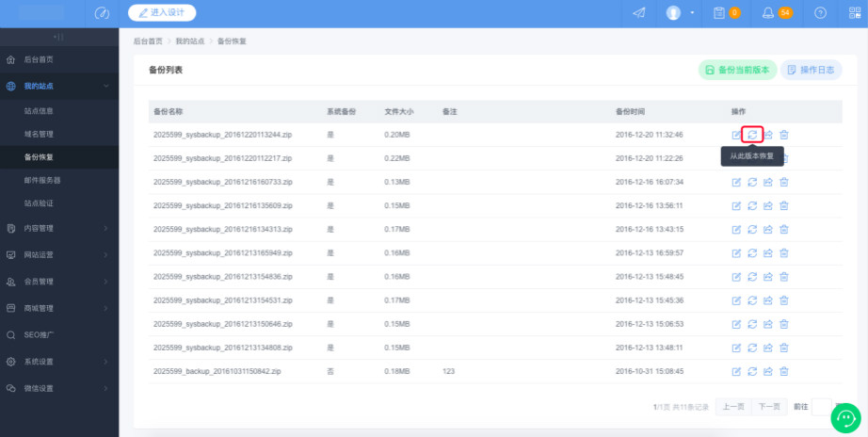
Task: Open the user avatar dropdown menu
Action: tap(680, 13)
